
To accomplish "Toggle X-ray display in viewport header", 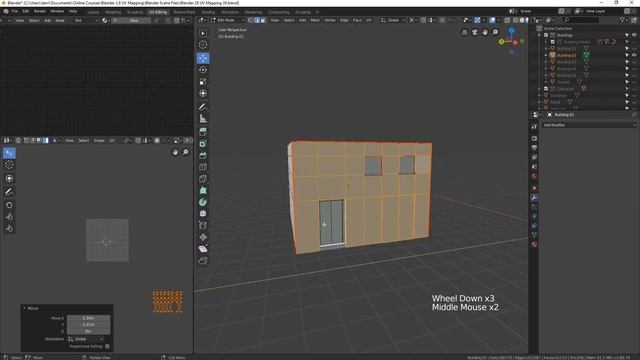I will (507, 20).
